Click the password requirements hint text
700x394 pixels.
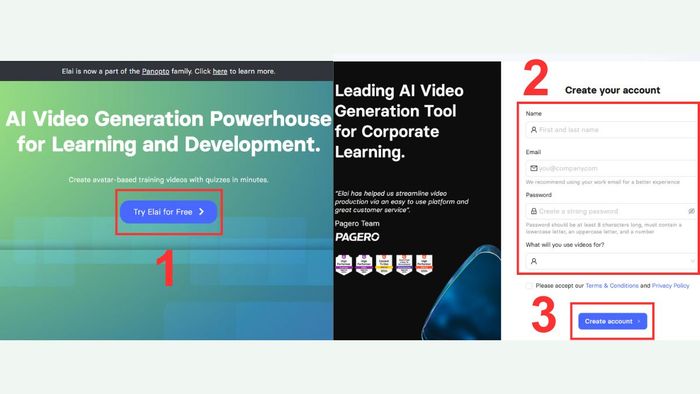pyautogui.click(x=604, y=228)
